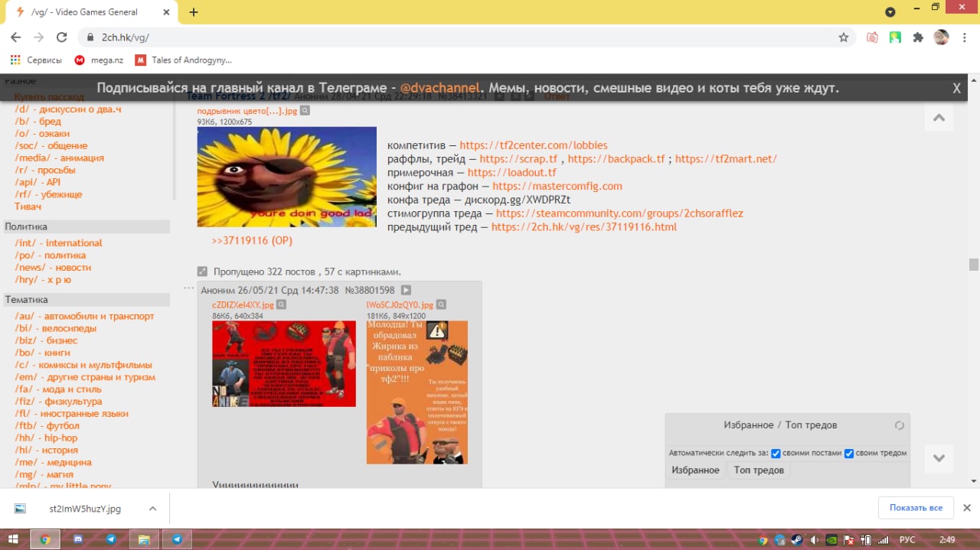Go to /au/ автомобили и транспорт board
The image size is (980, 550).
(x=84, y=317)
